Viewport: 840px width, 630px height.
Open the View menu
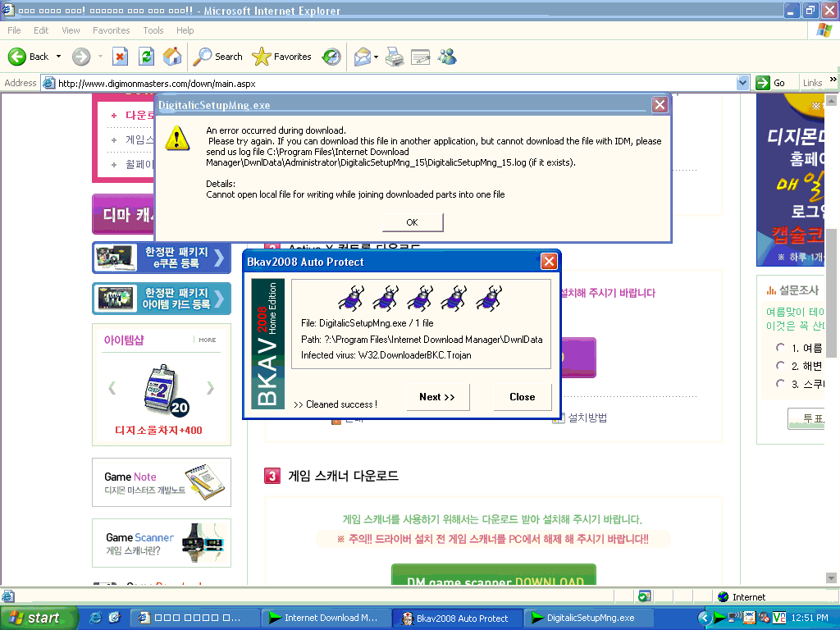(x=71, y=30)
